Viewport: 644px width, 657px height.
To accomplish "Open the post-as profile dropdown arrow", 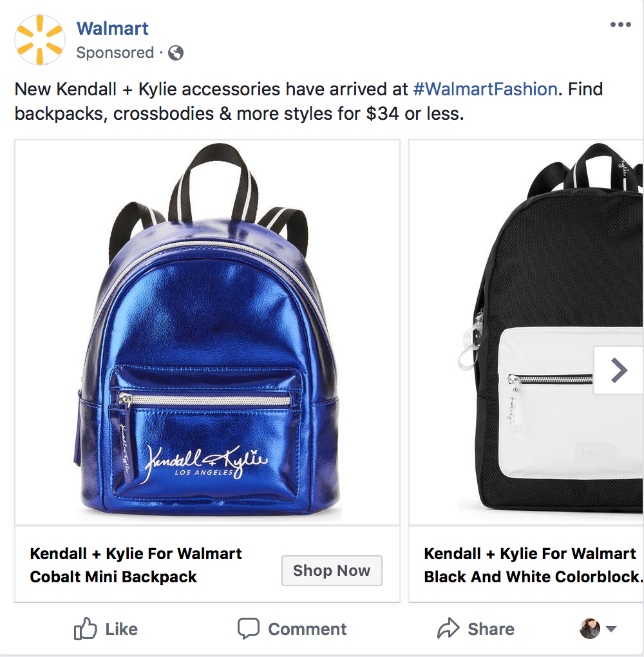I will [x=612, y=629].
